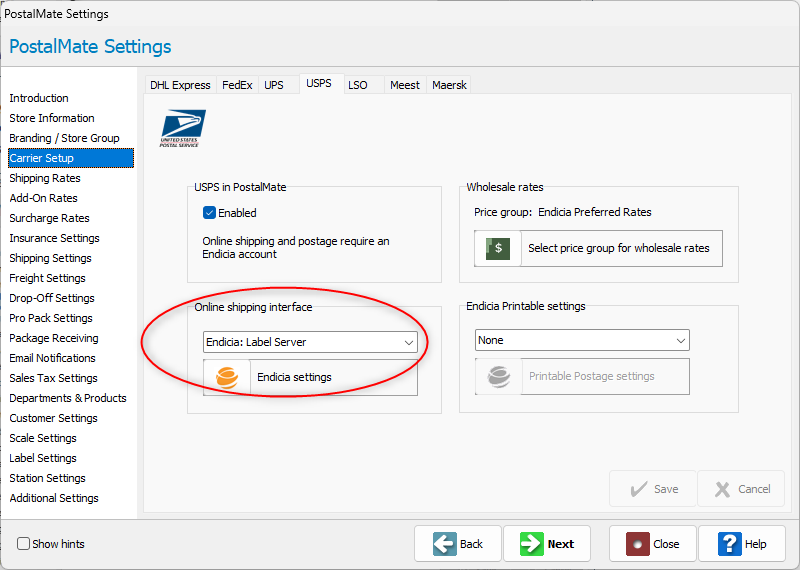Viewport: 800px width, 570px height.
Task: Open Add-On Rates settings
Action: pos(43,198)
